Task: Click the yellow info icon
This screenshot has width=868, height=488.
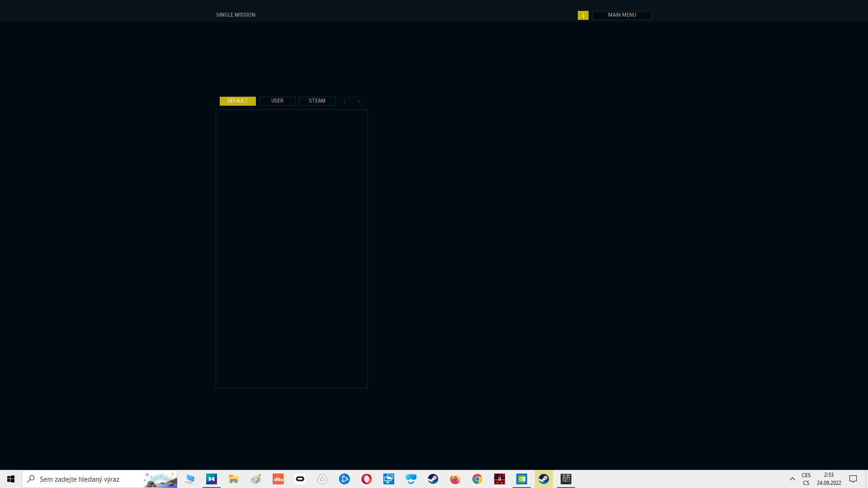Action: pos(583,15)
